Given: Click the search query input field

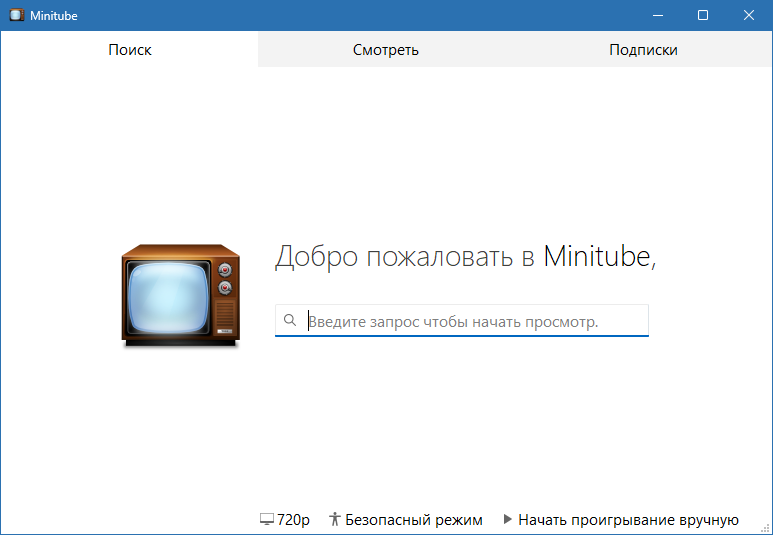Looking at the screenshot, I should point(461,321).
